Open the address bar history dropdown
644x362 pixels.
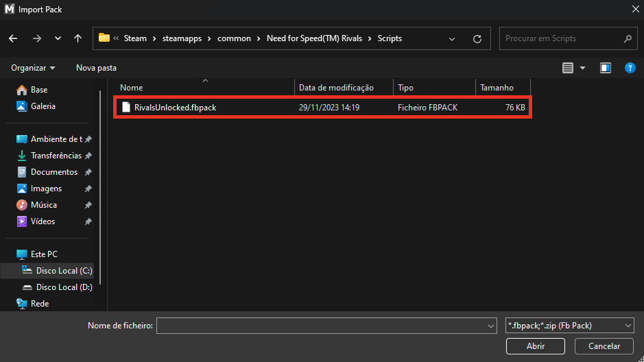click(x=451, y=39)
